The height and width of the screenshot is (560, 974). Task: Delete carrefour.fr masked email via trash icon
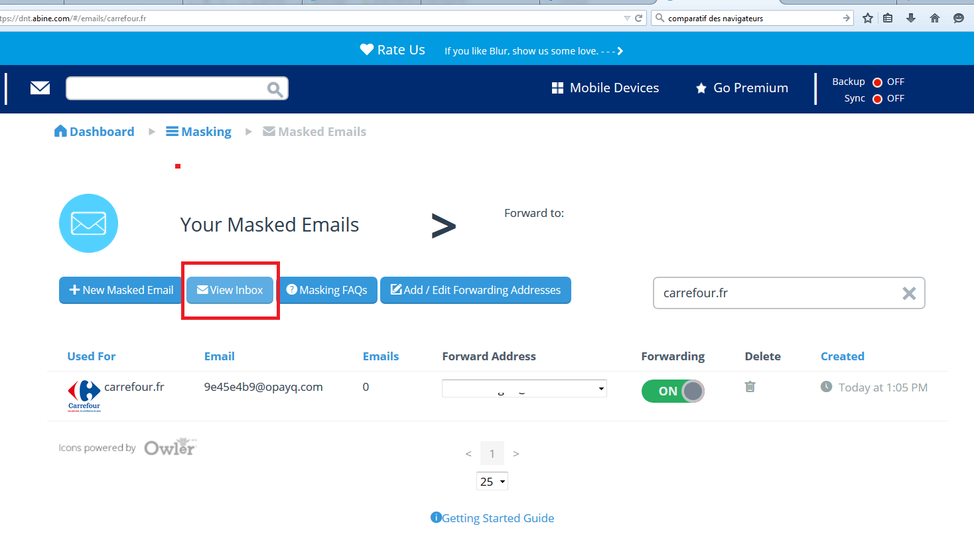[x=750, y=386]
